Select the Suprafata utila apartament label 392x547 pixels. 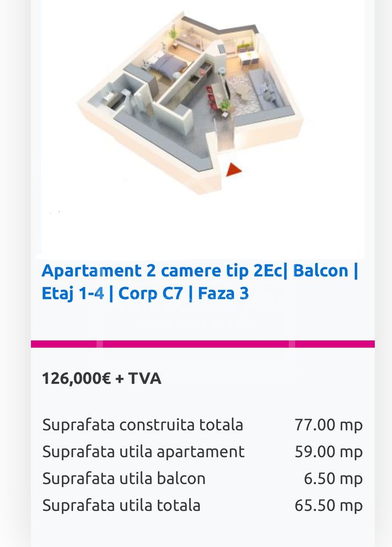(143, 451)
